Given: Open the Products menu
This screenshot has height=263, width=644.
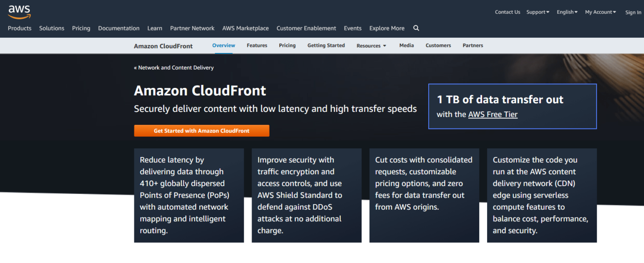Looking at the screenshot, I should 20,28.
